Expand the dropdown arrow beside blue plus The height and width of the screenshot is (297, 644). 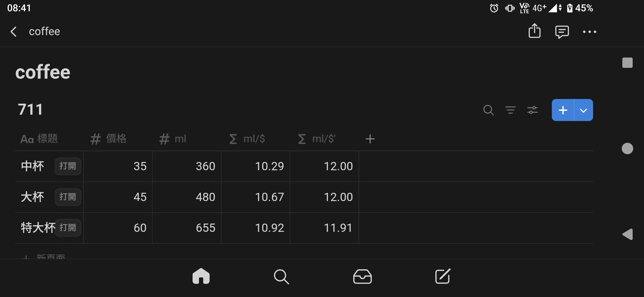pyautogui.click(x=583, y=110)
